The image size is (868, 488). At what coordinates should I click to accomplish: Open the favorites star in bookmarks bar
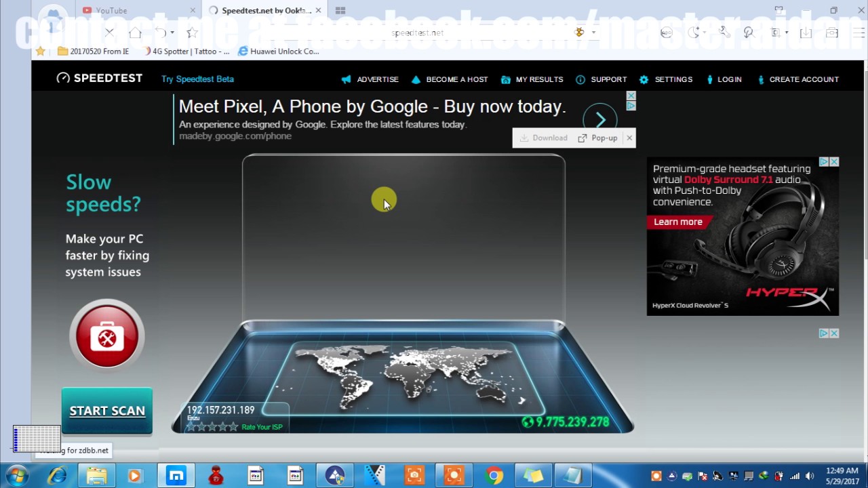coord(41,51)
